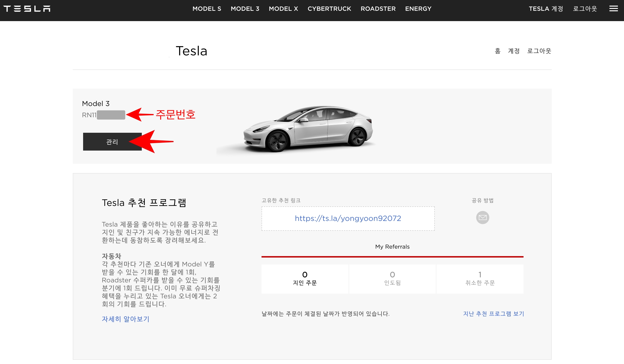Viewport: 624px width, 364px height.
Task: Open 계정 link near page title
Action: click(514, 51)
